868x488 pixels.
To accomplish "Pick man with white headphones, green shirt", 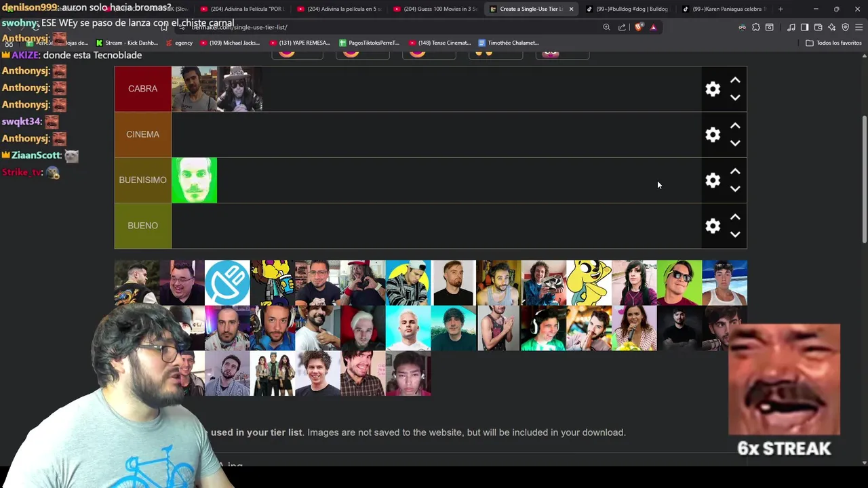I will (x=543, y=328).
